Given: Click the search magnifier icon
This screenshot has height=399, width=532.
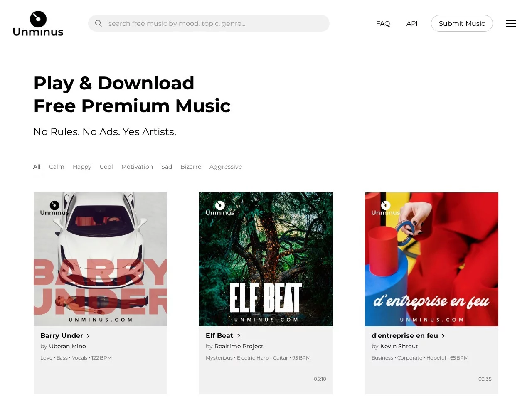Looking at the screenshot, I should pyautogui.click(x=99, y=23).
